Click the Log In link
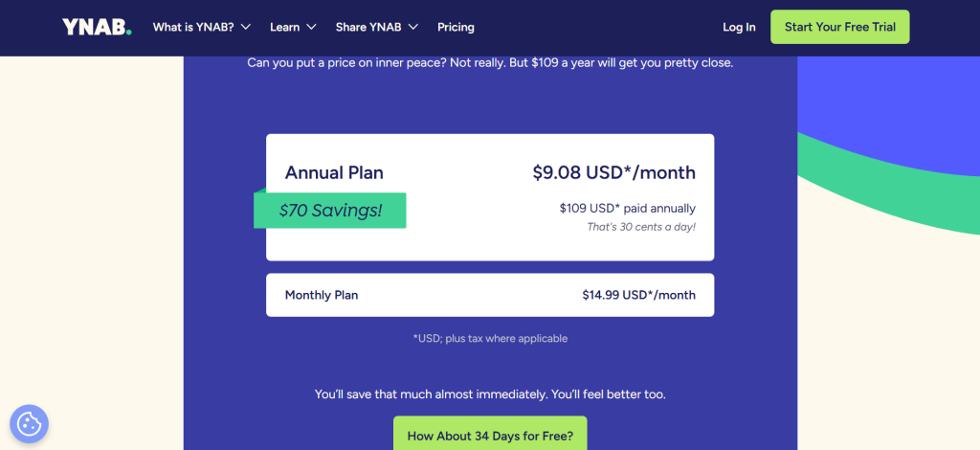The image size is (980, 450). click(x=739, y=27)
